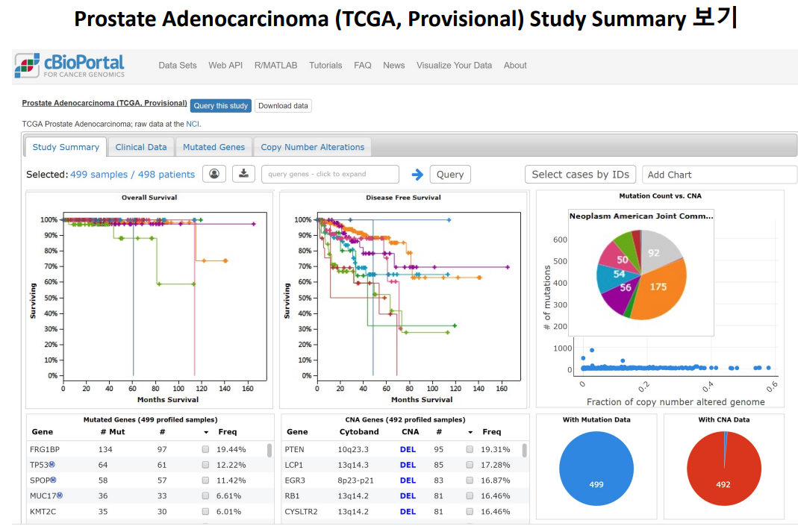This screenshot has height=532, width=798.
Task: Click the cBioPortal logo
Action: point(69,66)
